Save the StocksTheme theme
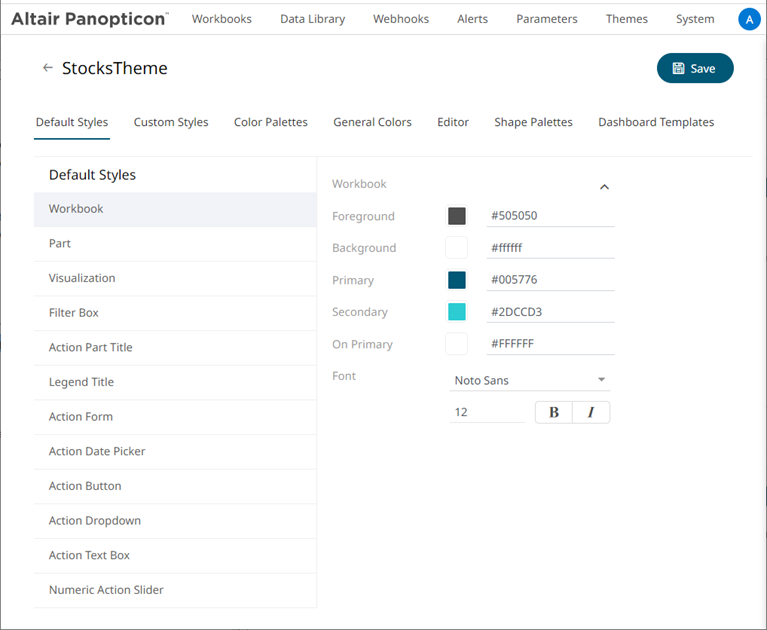Viewport: 767px width, 630px height. pyautogui.click(x=695, y=68)
